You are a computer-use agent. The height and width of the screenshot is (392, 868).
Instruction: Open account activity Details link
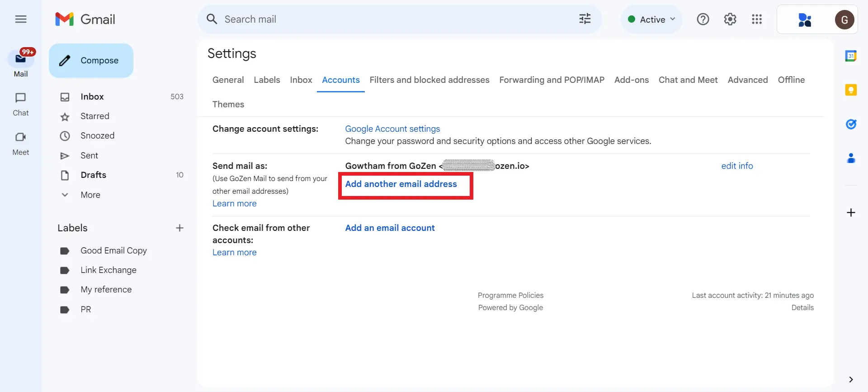coord(802,307)
